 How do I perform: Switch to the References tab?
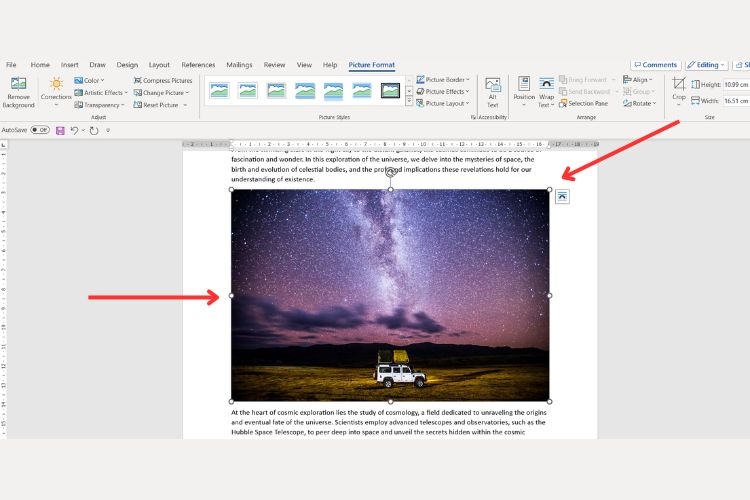(198, 65)
